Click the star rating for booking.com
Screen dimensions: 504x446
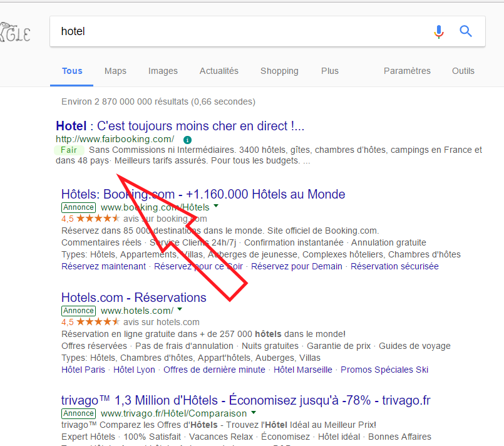click(x=98, y=219)
